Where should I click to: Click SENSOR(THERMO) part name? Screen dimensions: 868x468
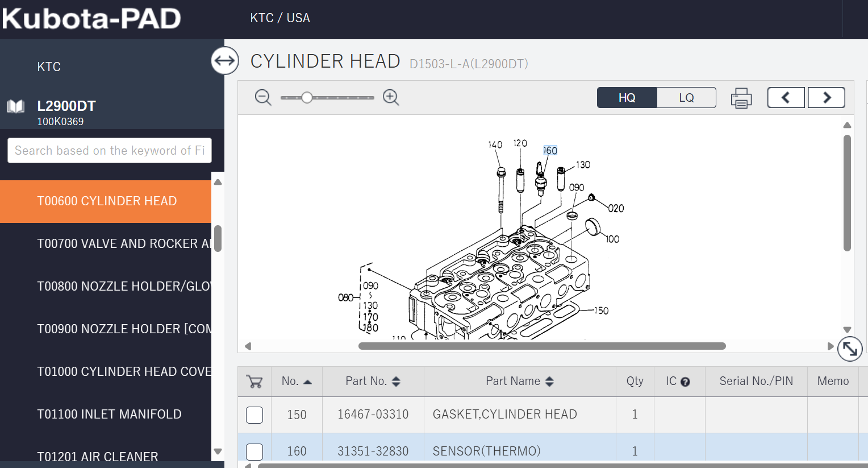coord(486,452)
